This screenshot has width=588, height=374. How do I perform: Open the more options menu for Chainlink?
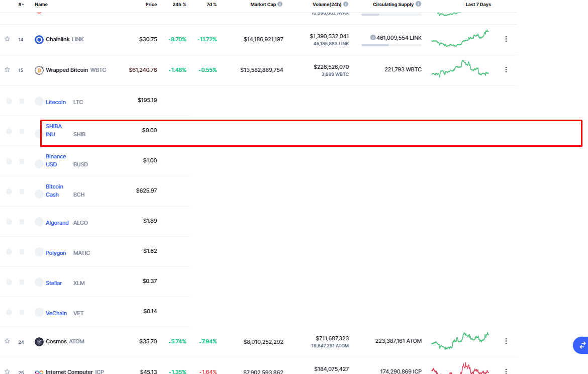pos(506,39)
